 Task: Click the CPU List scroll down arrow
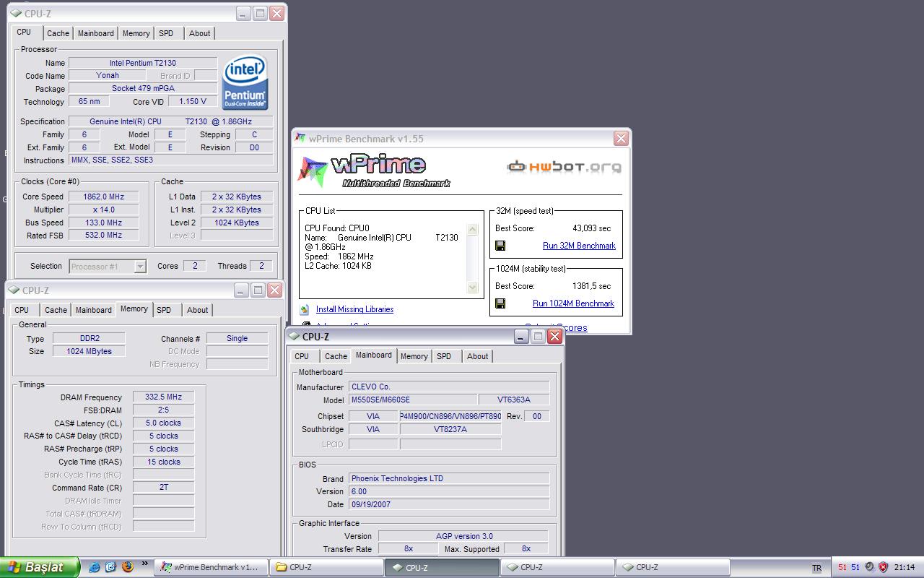click(473, 288)
